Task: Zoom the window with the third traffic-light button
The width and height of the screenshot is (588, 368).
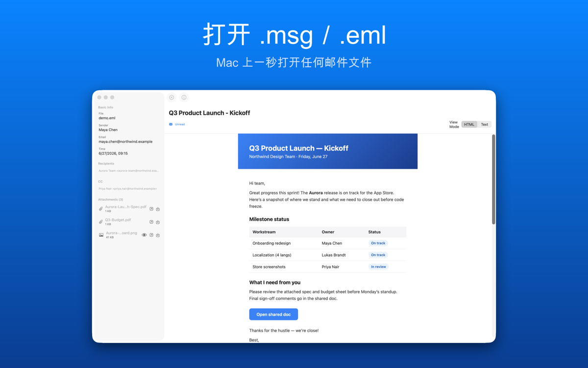Action: 112,97
